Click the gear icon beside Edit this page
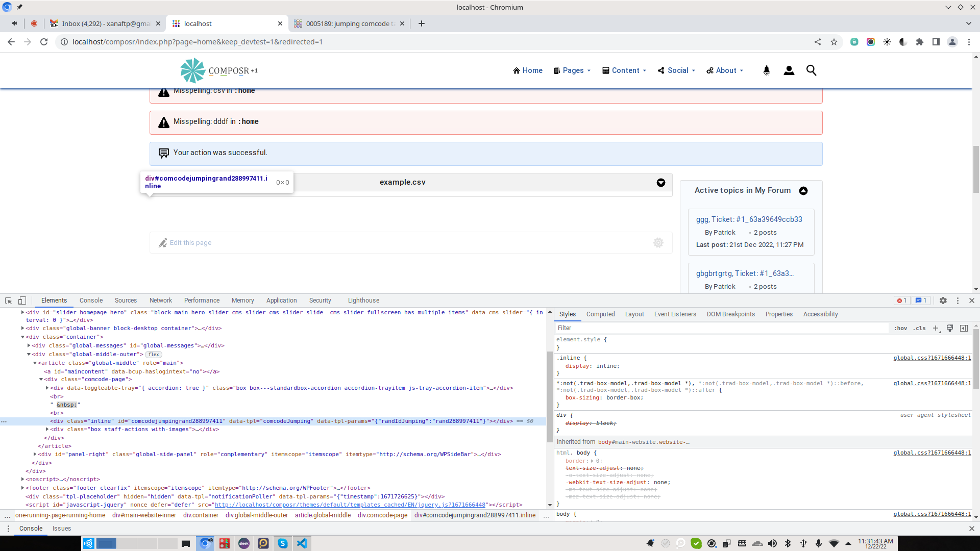980x551 pixels. (x=658, y=243)
